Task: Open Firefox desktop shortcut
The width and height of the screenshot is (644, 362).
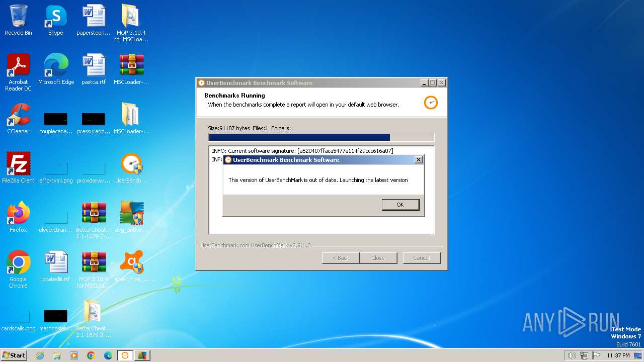Action: click(x=18, y=218)
